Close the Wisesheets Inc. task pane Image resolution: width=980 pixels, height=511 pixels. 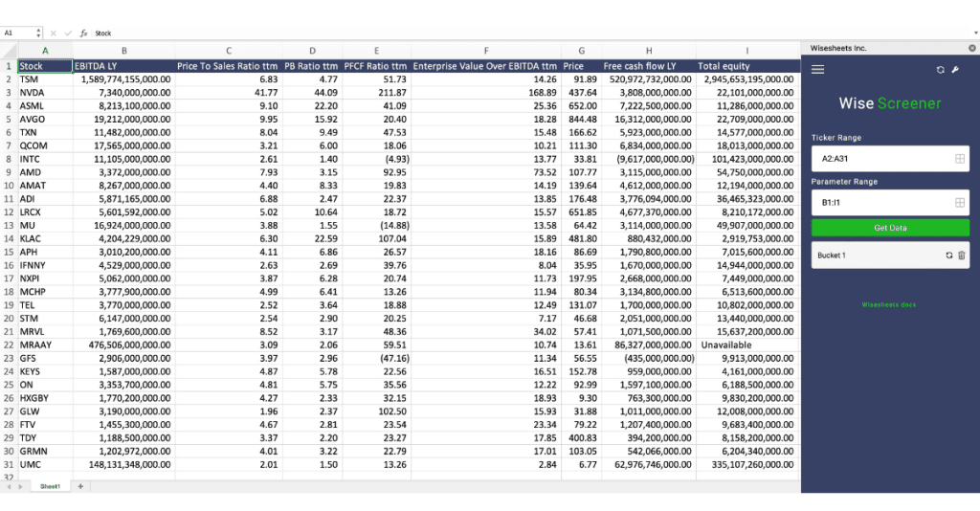click(972, 47)
